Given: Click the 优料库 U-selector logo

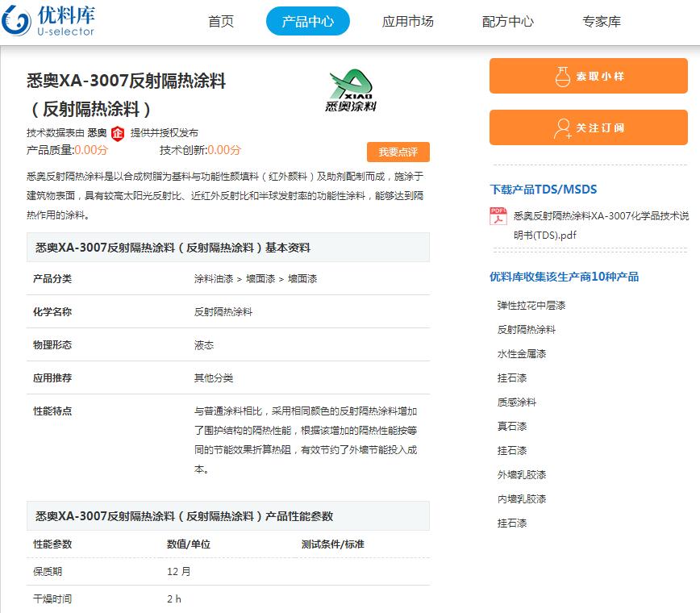Looking at the screenshot, I should (x=48, y=20).
